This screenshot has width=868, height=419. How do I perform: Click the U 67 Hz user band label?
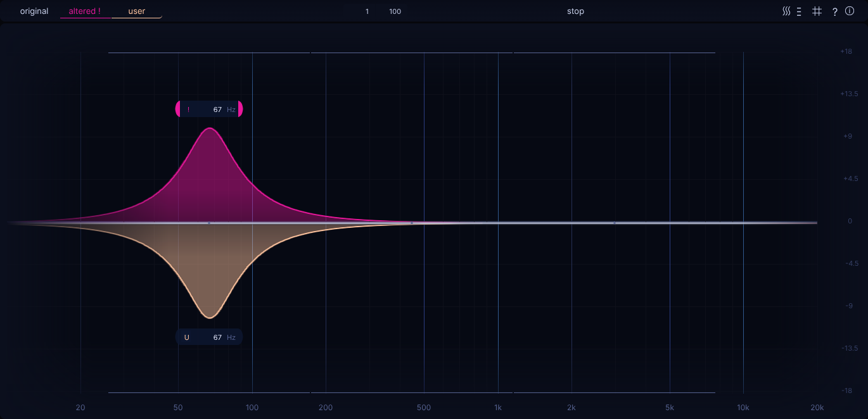pos(209,337)
